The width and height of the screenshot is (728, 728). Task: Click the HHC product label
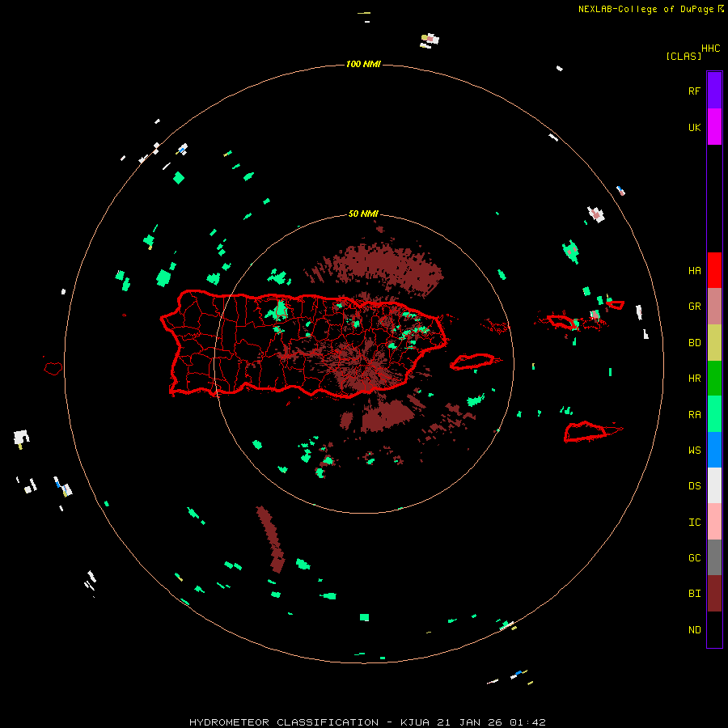coord(711,49)
